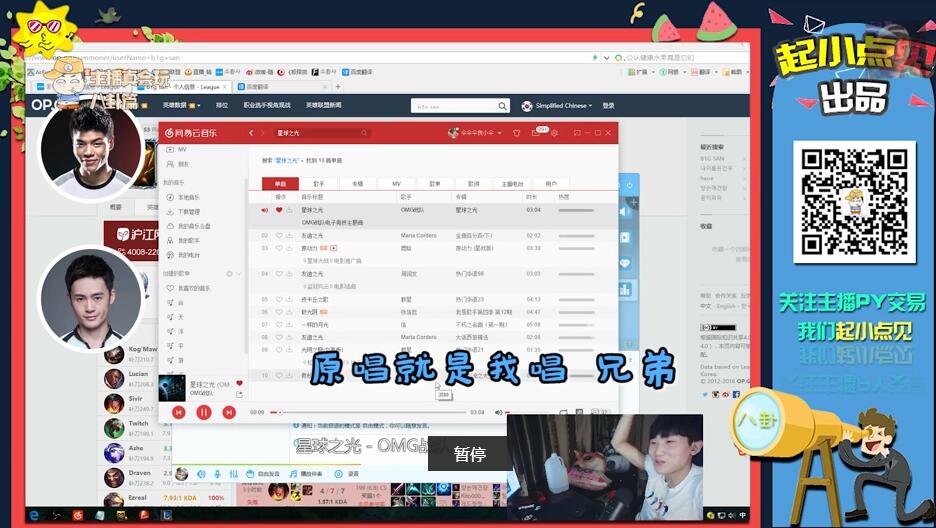
Task: Skip to the previous track
Action: tap(178, 412)
